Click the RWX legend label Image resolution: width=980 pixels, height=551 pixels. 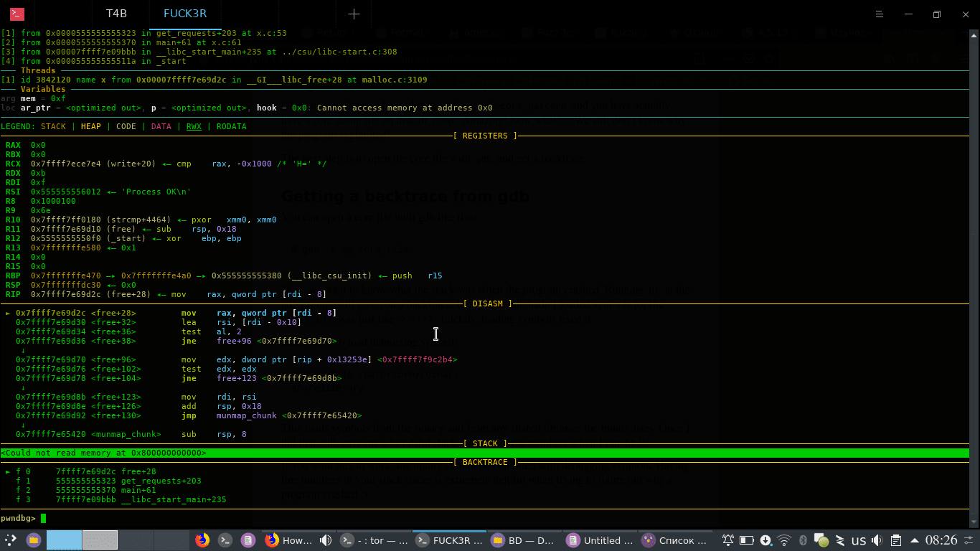click(194, 126)
